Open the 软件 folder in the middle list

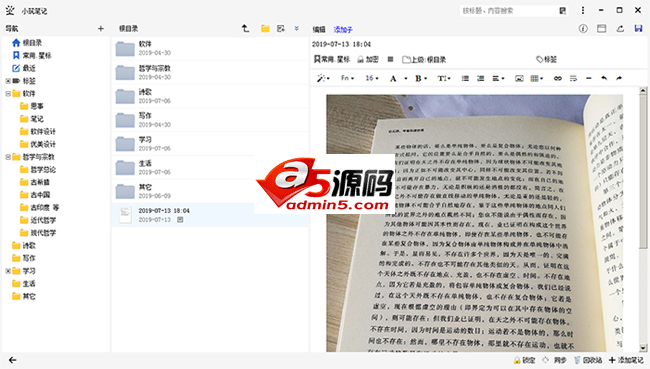click(210, 49)
